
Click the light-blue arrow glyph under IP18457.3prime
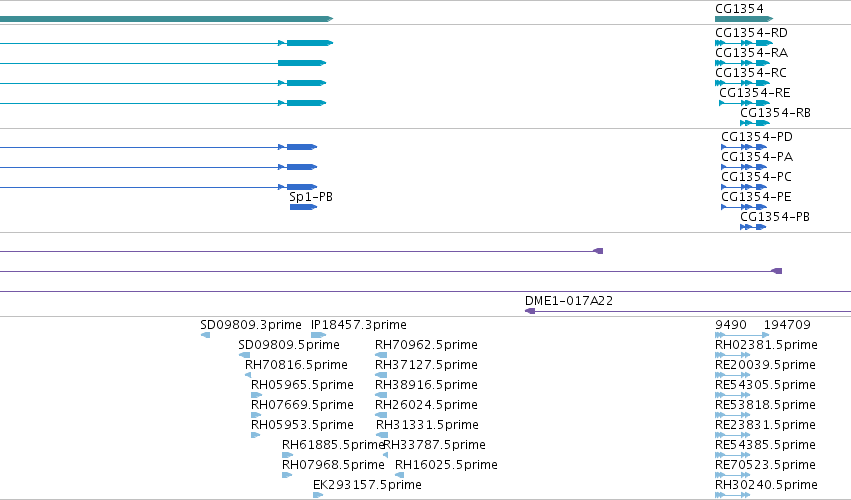[319, 335]
